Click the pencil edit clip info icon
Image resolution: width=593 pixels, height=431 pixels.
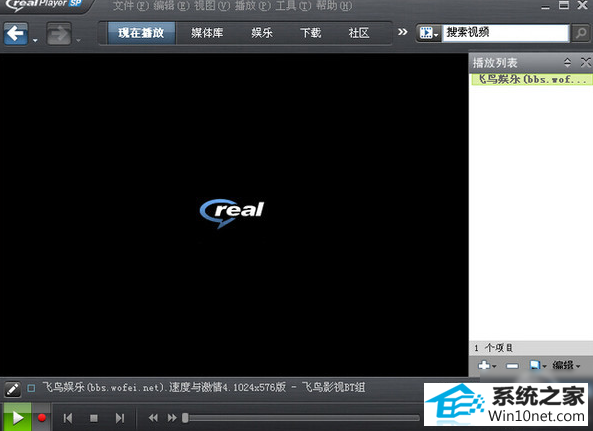[x=12, y=389]
